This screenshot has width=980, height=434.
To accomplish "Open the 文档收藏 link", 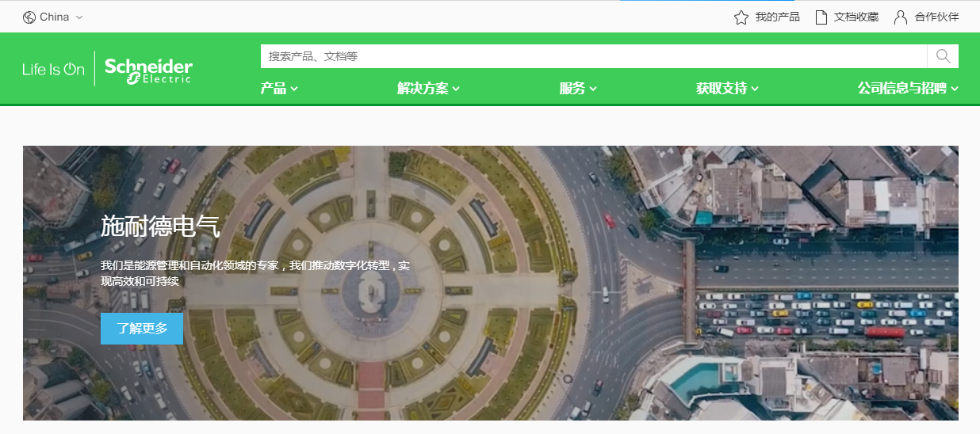I will click(x=856, y=17).
